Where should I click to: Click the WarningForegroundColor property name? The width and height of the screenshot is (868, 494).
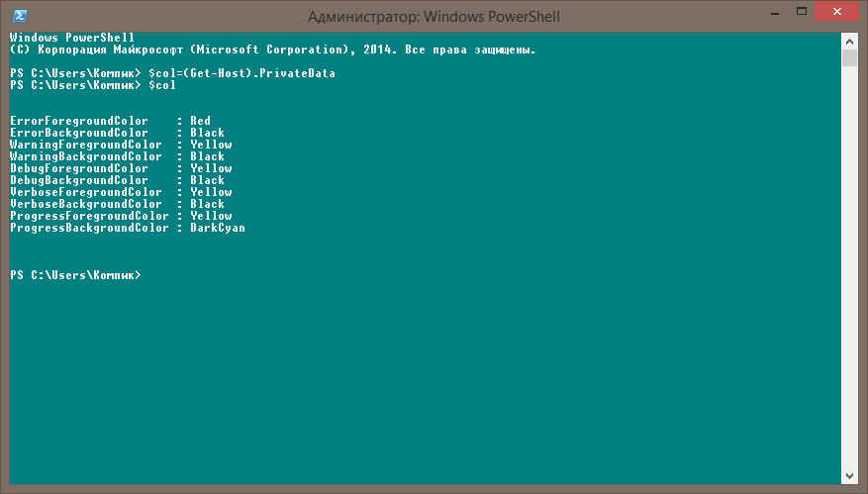click(86, 145)
